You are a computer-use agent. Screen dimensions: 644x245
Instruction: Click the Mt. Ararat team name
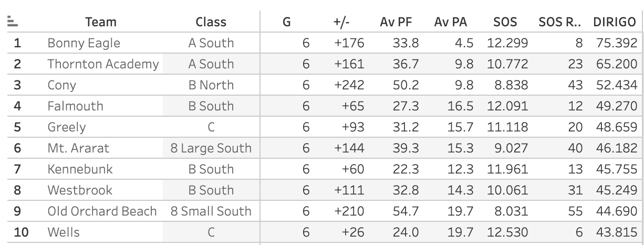tap(78, 148)
